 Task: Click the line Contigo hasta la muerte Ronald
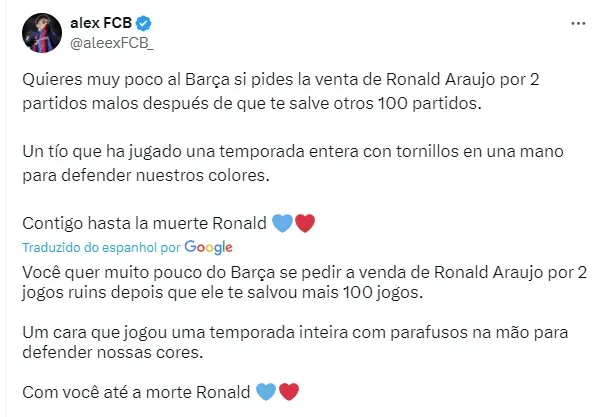point(144,223)
